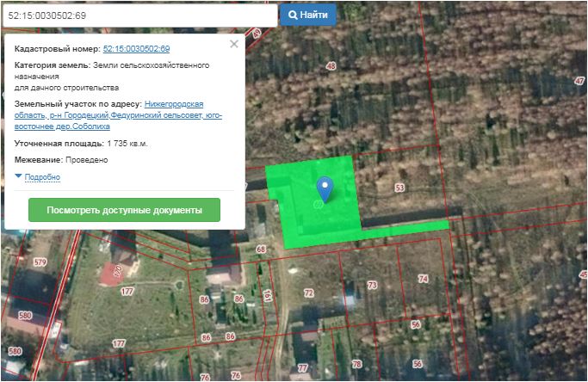Select parcel 73 on the map
Screen dimensions: 588x382
[372, 284]
